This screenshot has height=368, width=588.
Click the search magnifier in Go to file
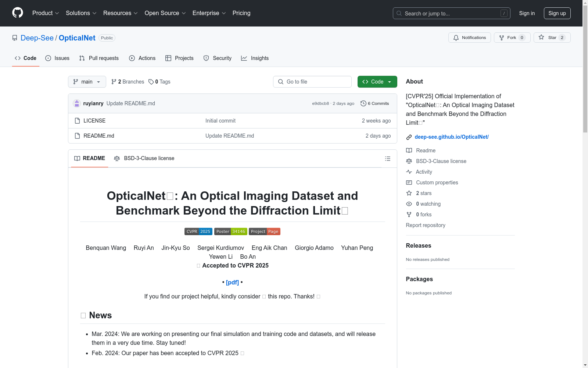[281, 82]
